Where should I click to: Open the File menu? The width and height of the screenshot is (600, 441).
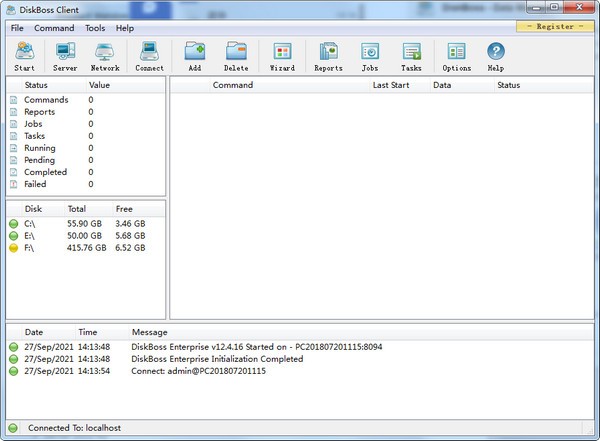click(17, 28)
